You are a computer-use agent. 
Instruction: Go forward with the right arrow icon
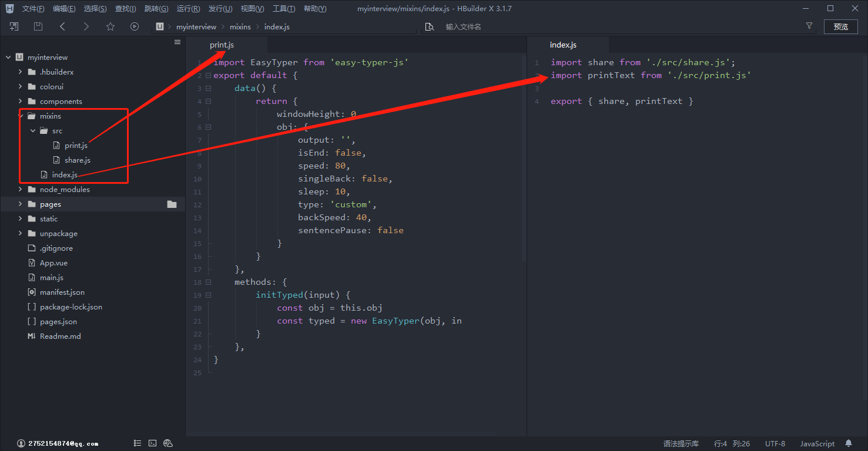click(86, 26)
